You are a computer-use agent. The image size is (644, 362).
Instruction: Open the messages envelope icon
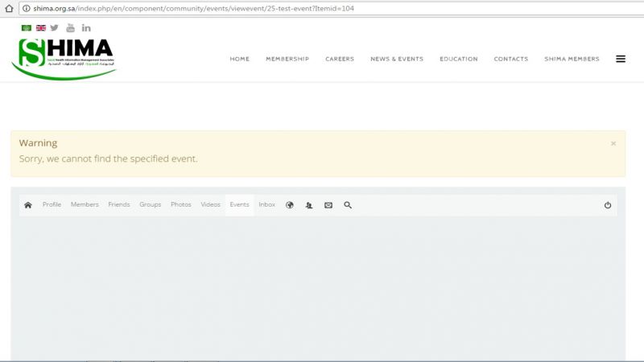[x=328, y=205]
